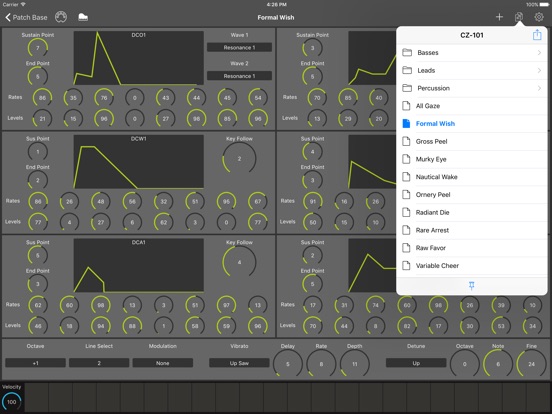Click DCA1 Key Follow knob
Screen dimensions: 552x414
(239, 262)
